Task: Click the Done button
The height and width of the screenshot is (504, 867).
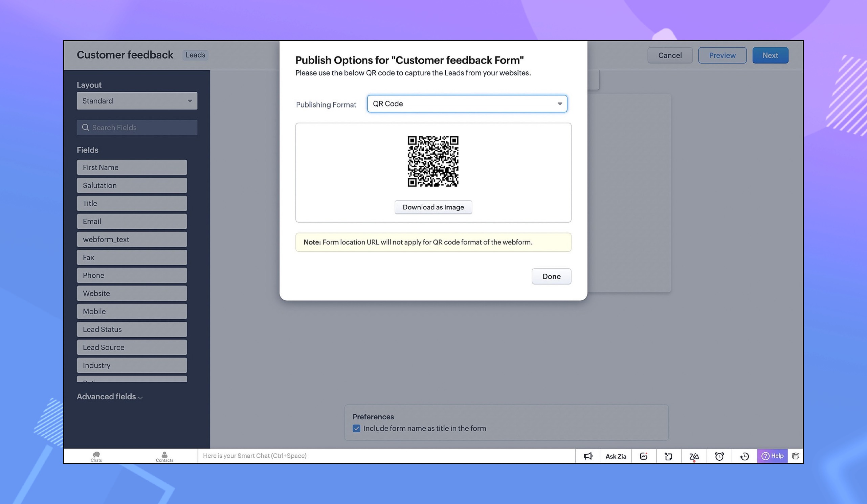Action: [x=551, y=276]
